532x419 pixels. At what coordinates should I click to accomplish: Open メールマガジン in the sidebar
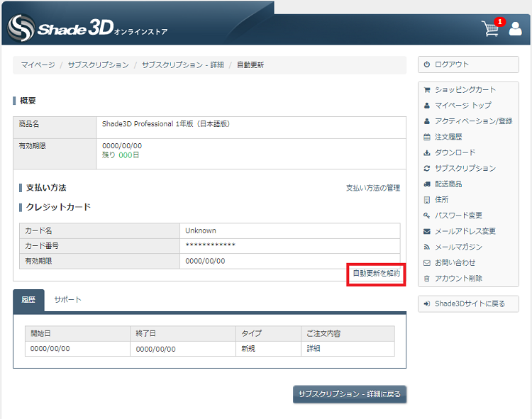[458, 247]
